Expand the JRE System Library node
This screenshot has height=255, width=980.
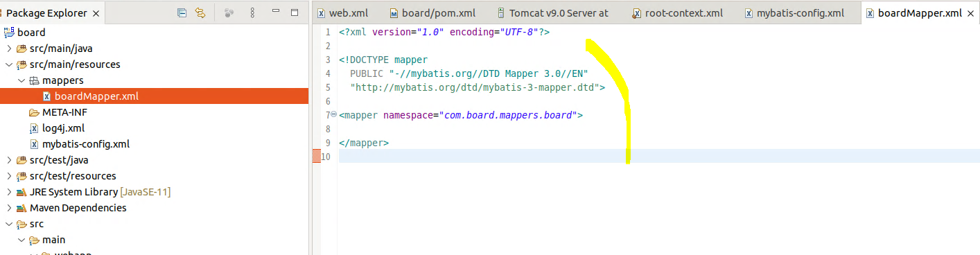pyautogui.click(x=9, y=192)
